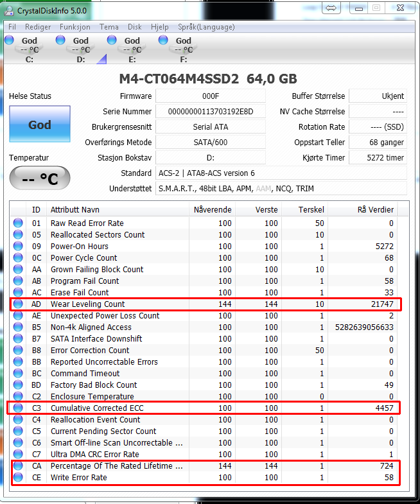This screenshot has height=504, width=420.
Task: Click the Terskel column header
Action: coord(305,210)
